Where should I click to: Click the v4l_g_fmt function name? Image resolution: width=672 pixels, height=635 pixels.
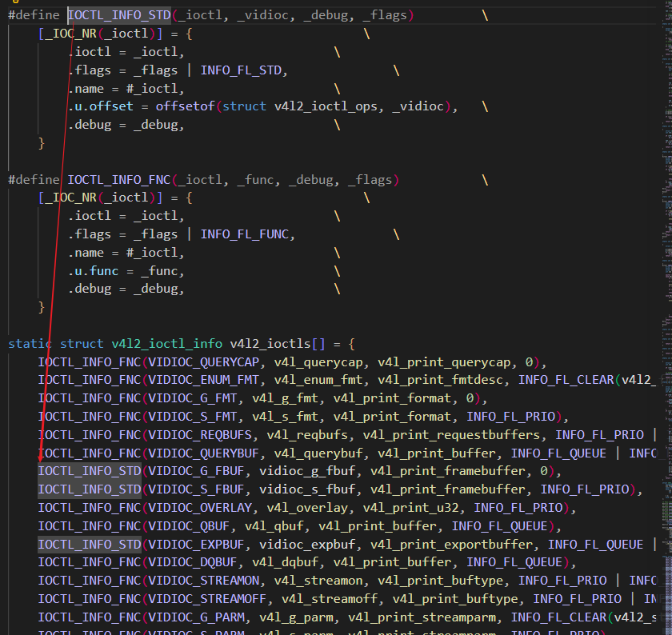coord(285,398)
